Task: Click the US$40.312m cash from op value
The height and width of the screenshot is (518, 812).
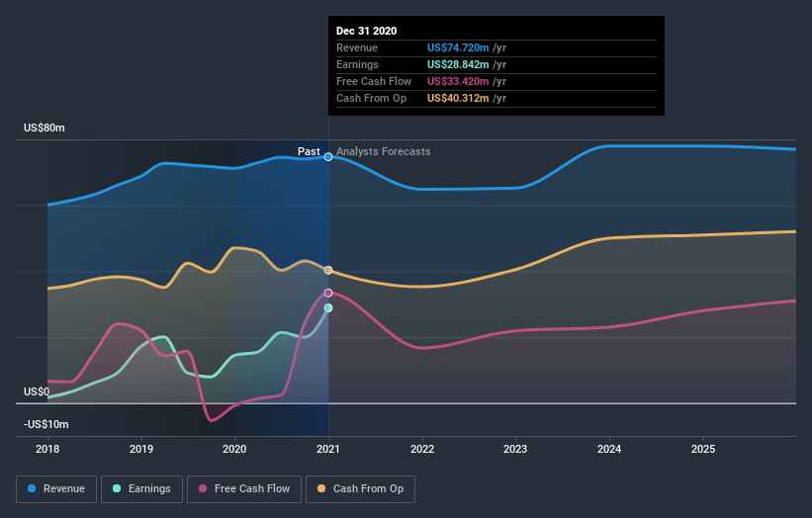Action: pos(458,98)
